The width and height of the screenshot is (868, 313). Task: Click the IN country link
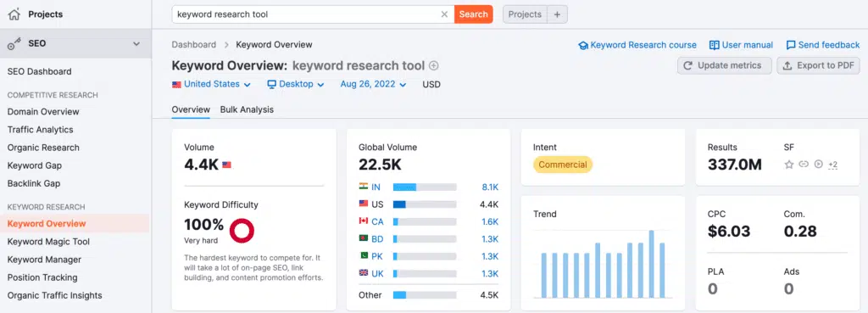376,187
